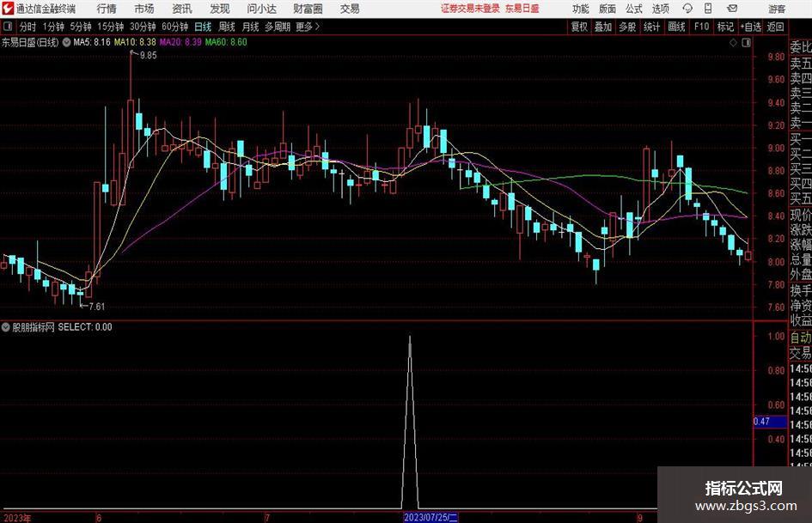Screen dimensions: 812x523
Task: Click the 2023年 time axis label
Action: [17, 518]
